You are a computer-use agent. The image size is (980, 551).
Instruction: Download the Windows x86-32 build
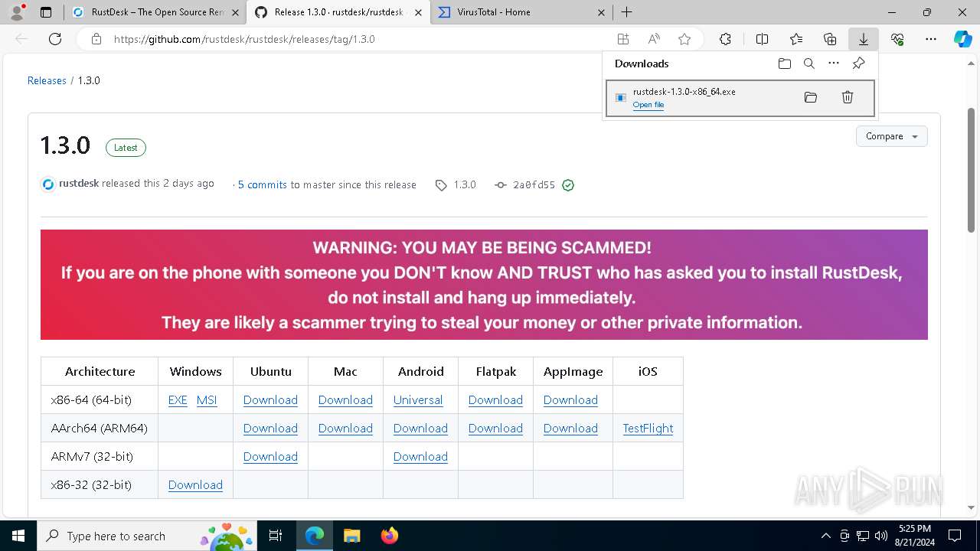[195, 485]
